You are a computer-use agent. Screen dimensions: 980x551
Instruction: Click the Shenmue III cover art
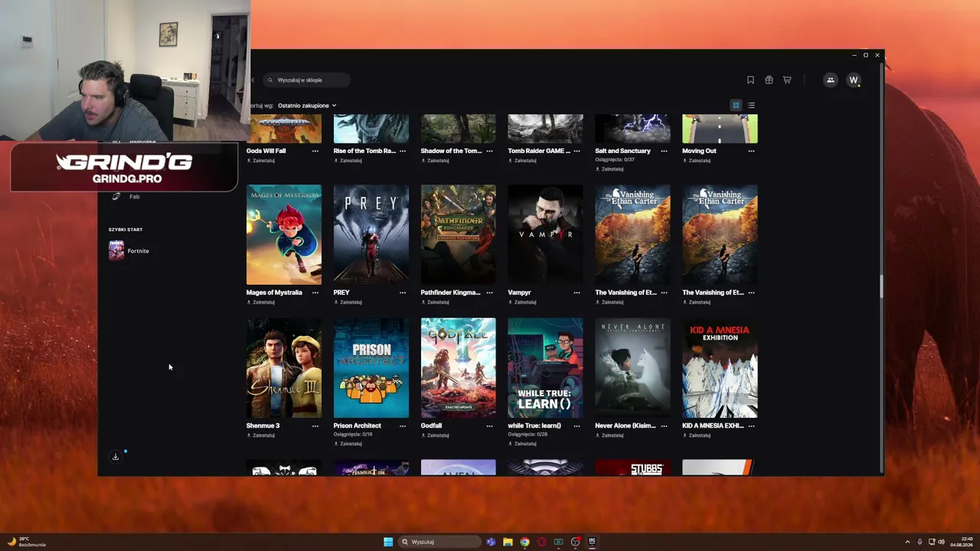284,368
